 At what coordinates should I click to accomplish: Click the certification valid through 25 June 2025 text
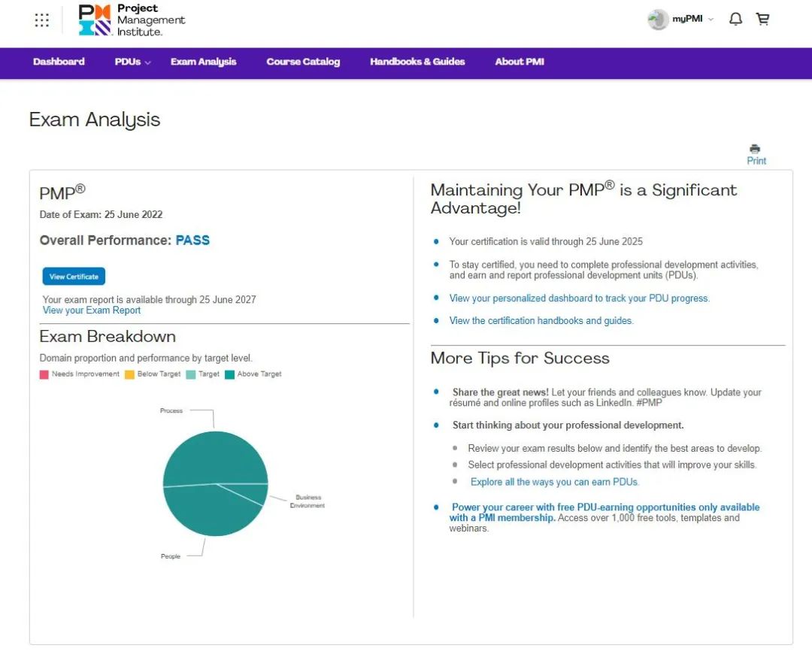click(546, 241)
